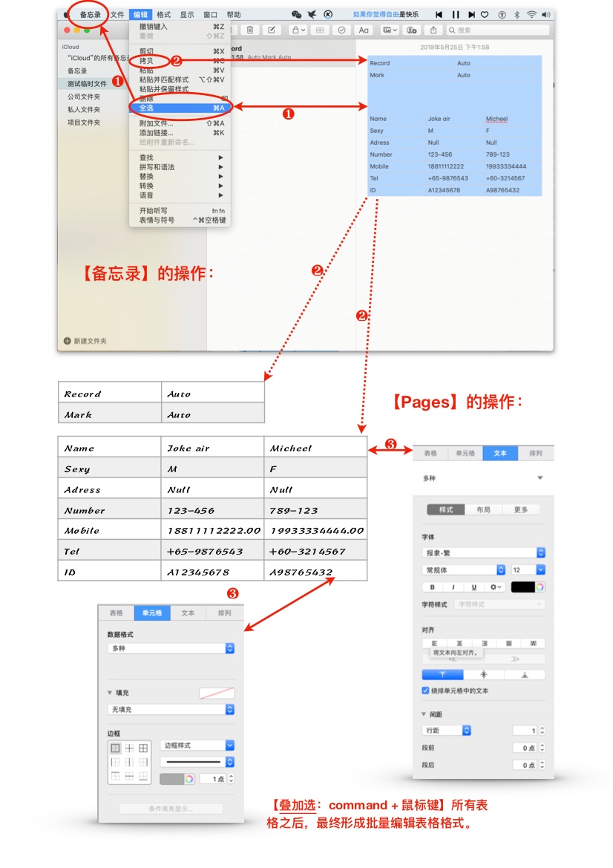Click the fill color swatch with red slash
Viewport: 613px width, 868px height.
click(216, 693)
